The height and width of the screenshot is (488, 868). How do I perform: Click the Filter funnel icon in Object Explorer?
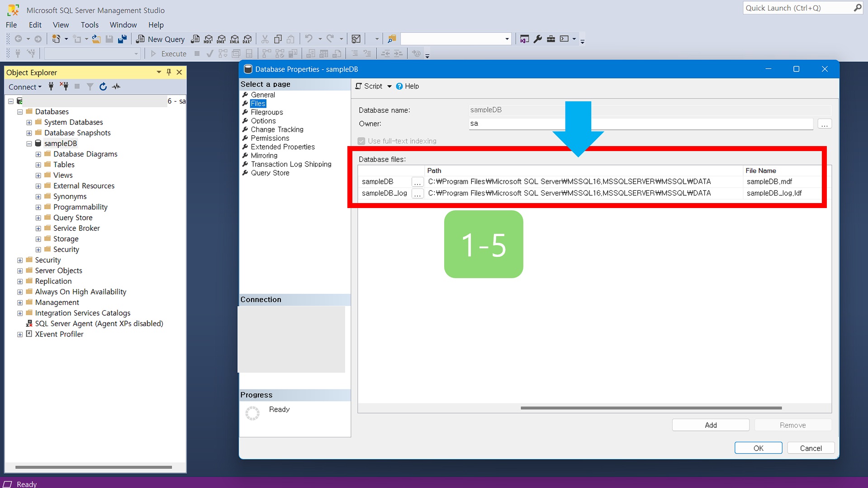tap(90, 86)
